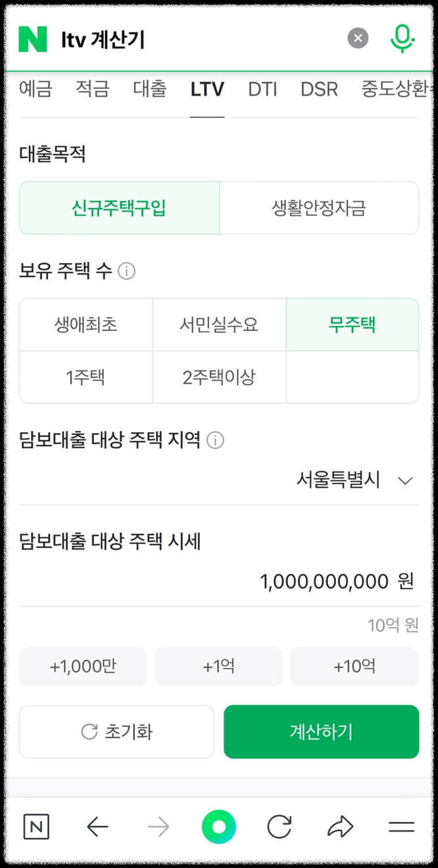Select 생활안정자금 as loan purpose
The height and width of the screenshot is (868, 438).
(320, 207)
